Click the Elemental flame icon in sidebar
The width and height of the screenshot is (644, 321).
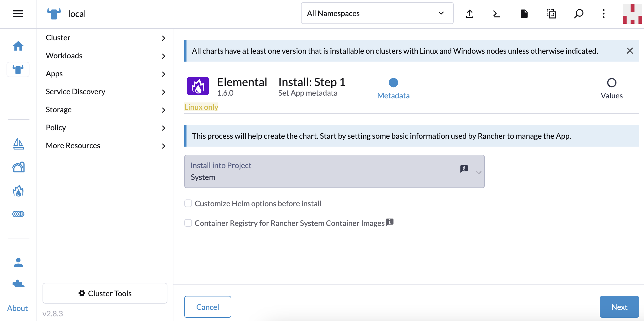[18, 190]
